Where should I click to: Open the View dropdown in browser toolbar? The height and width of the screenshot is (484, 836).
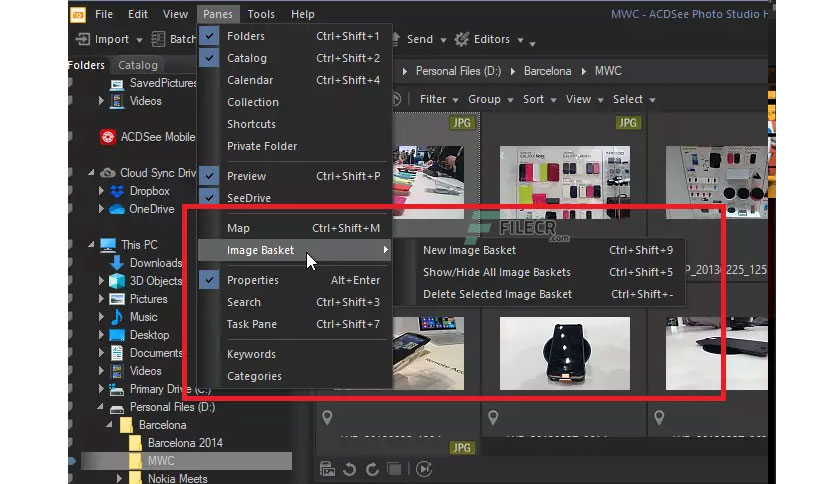(x=584, y=100)
